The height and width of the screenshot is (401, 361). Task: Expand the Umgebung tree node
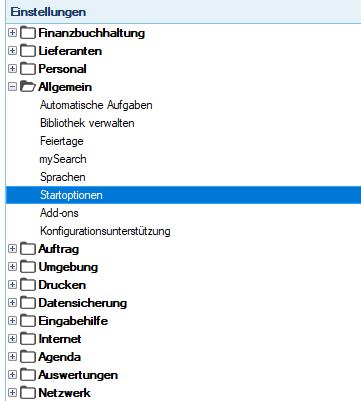tap(12, 267)
